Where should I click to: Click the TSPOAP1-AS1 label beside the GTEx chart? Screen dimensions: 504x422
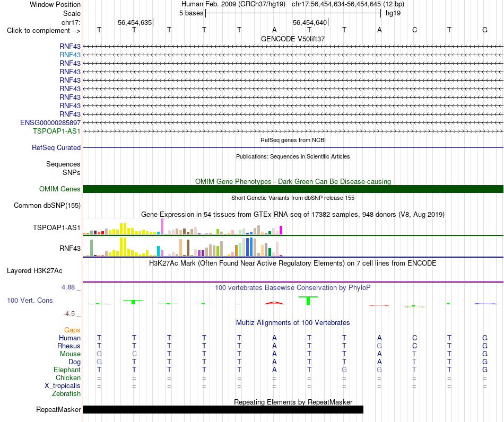click(x=57, y=228)
